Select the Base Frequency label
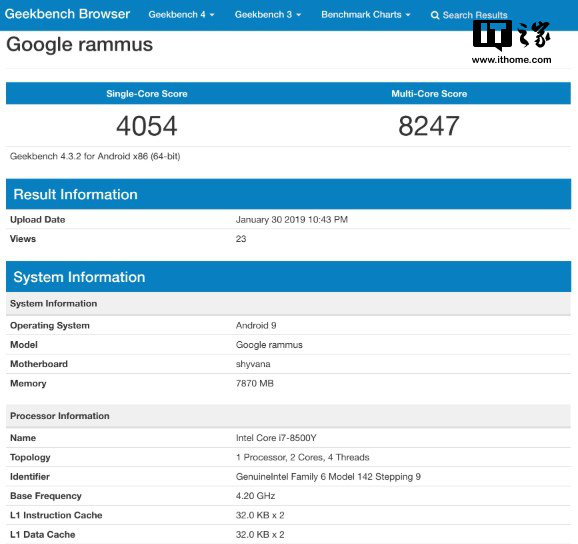The height and width of the screenshot is (544, 578). [x=46, y=496]
